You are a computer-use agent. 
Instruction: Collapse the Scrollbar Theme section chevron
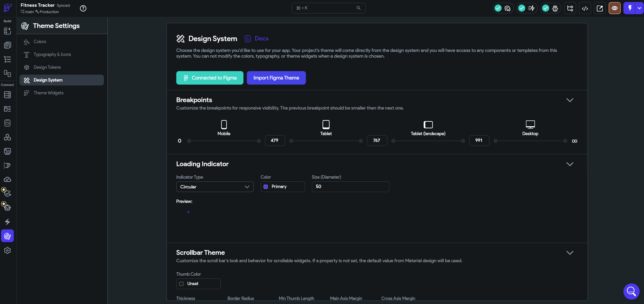pos(570,253)
